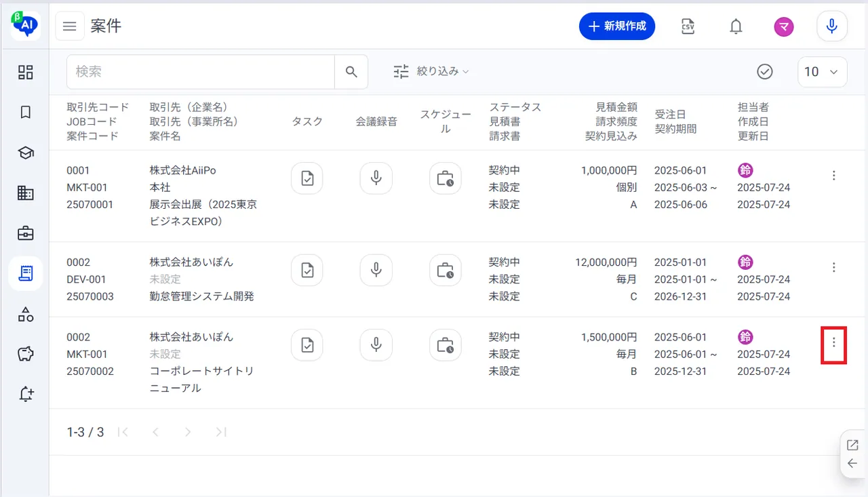This screenshot has height=497, width=868.
Task: Click 担当者 avatar 鈴 in 展示会出展 row
Action: click(745, 170)
